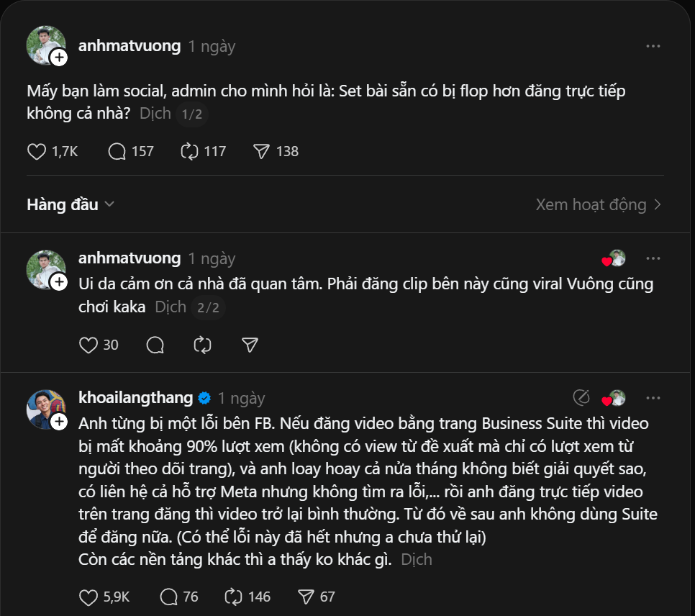This screenshot has height=616, width=695.
Task: Repost the original post using repost icon
Action: pos(188,151)
